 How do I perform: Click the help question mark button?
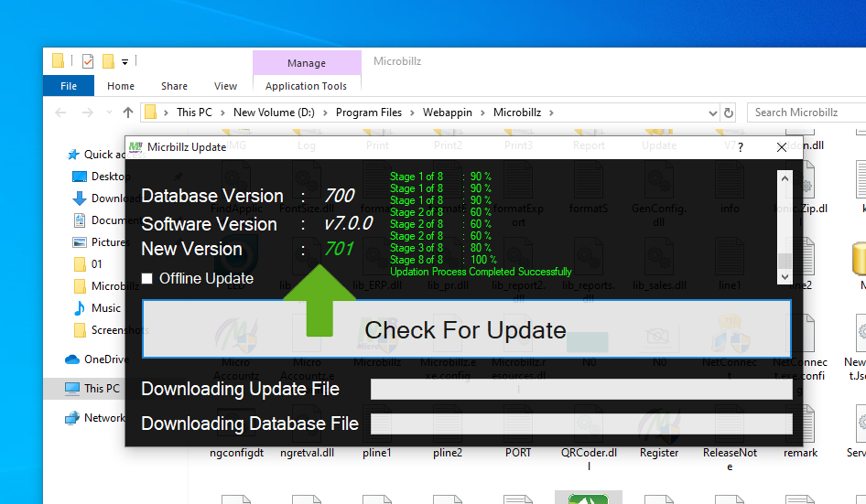[740, 147]
